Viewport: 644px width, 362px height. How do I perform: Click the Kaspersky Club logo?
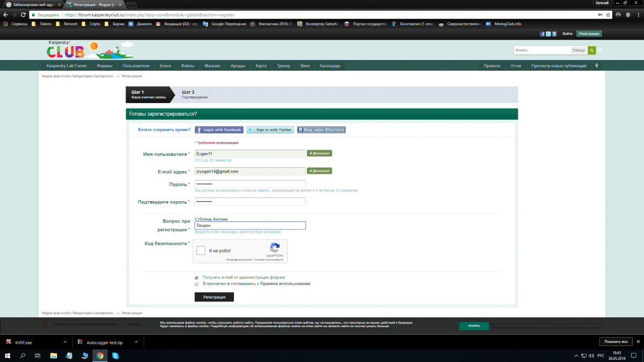[89, 49]
